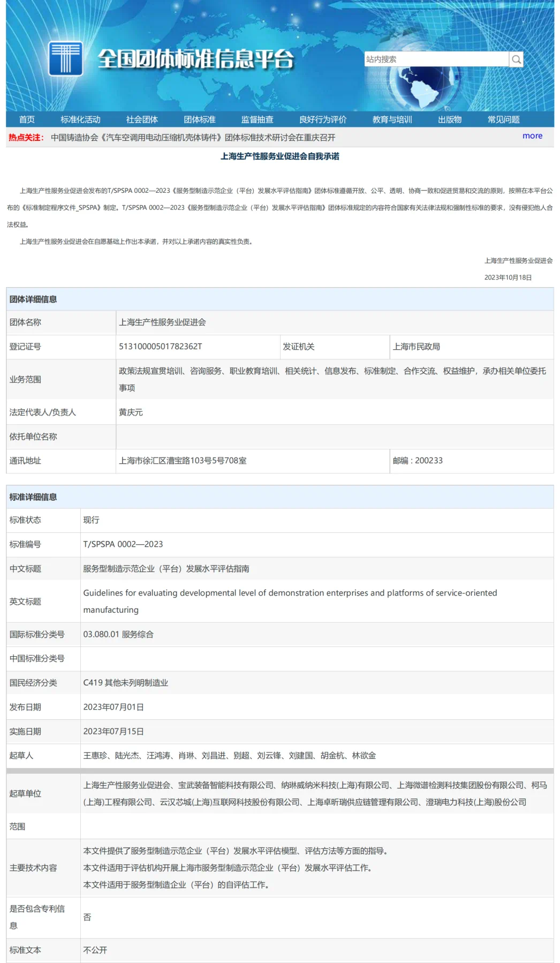
Task: Click the issuing authority 上海市民政局
Action: (x=417, y=347)
